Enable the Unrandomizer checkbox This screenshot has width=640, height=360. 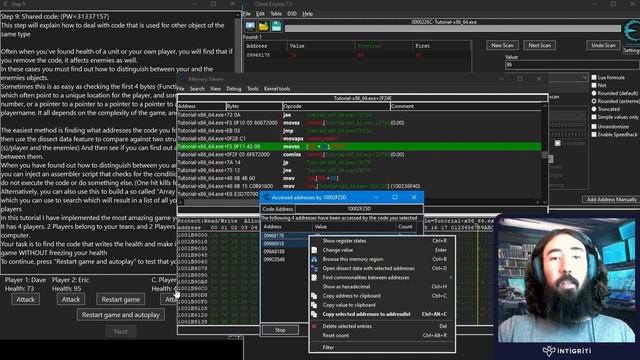pyautogui.click(x=594, y=127)
